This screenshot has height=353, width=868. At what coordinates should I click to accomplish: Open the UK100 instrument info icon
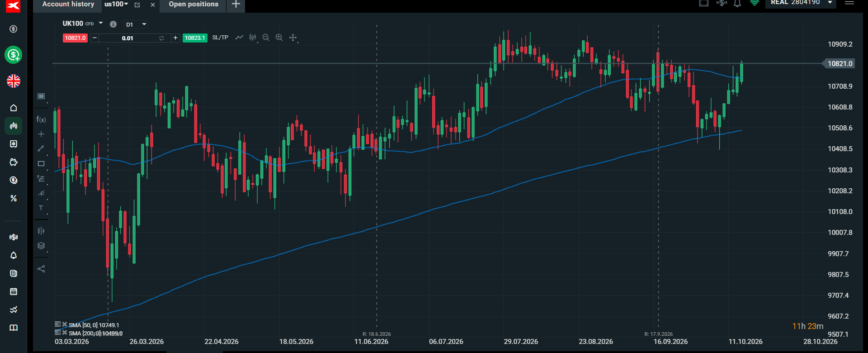pos(113,24)
